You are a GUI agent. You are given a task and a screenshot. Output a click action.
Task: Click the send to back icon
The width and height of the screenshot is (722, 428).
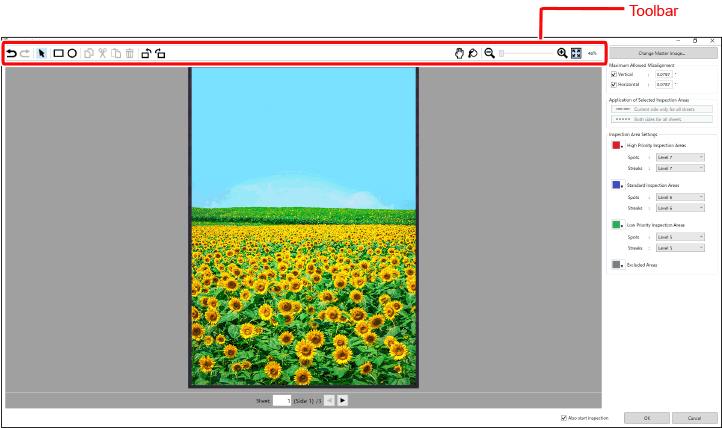[160, 53]
